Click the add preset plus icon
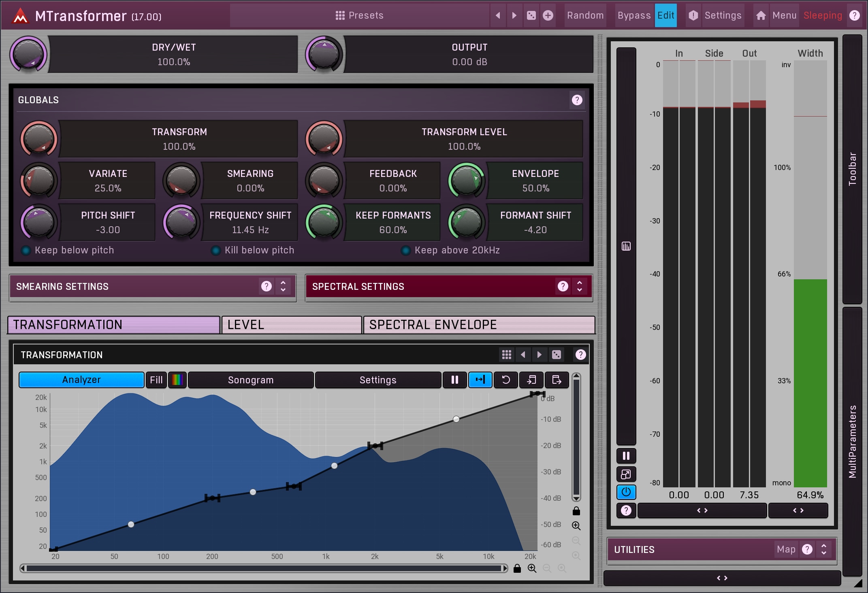The image size is (868, 593). (548, 15)
